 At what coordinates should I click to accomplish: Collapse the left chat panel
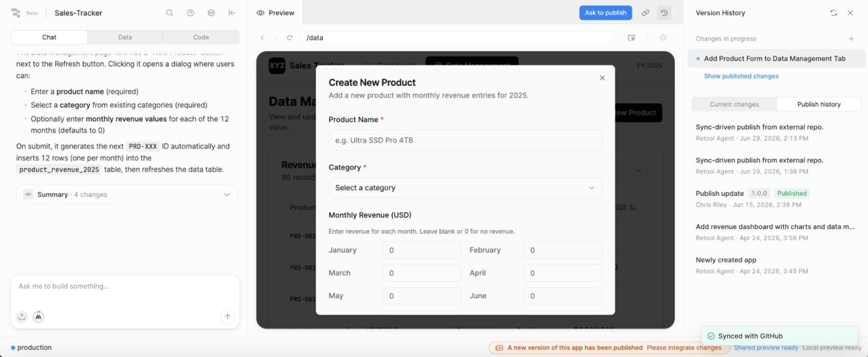232,13
